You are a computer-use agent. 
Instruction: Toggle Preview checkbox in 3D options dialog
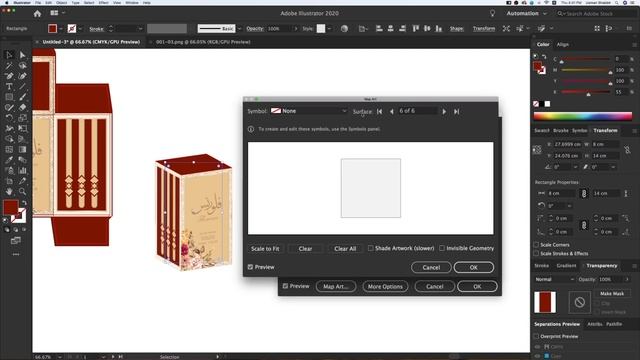tap(285, 286)
